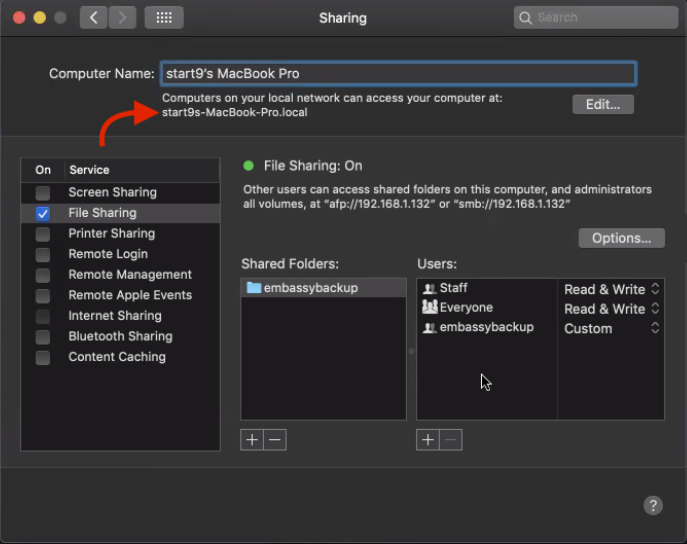
Task: Turn on Remote Login checkbox
Action: pos(43,254)
